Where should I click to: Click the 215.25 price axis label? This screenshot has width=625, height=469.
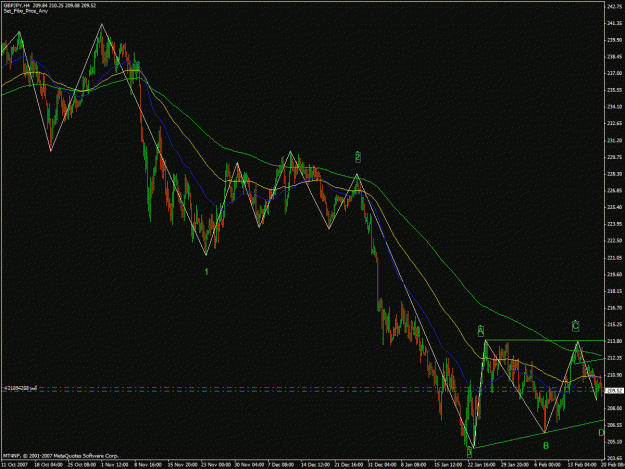pyautogui.click(x=615, y=324)
